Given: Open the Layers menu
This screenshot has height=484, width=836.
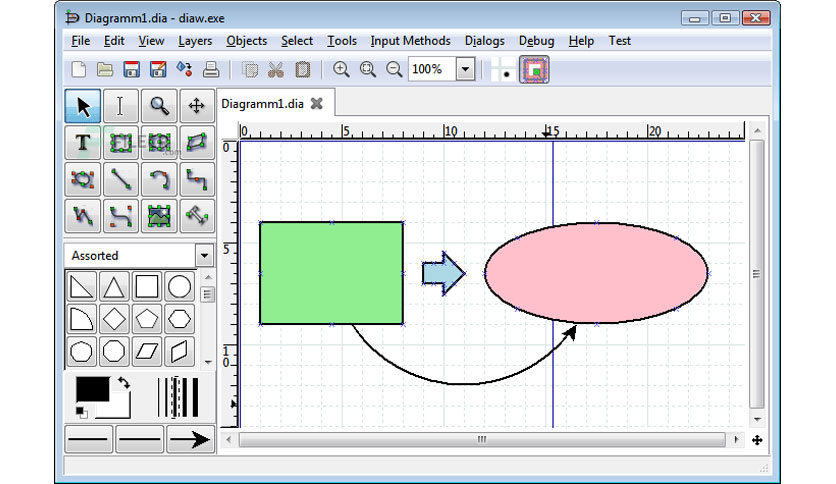Looking at the screenshot, I should pyautogui.click(x=195, y=41).
